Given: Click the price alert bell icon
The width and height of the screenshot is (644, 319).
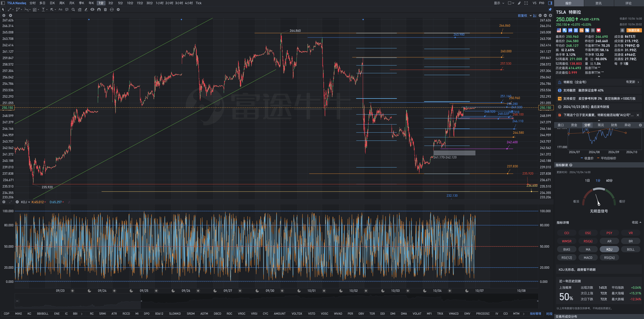Looking at the screenshot, I should (623, 30).
